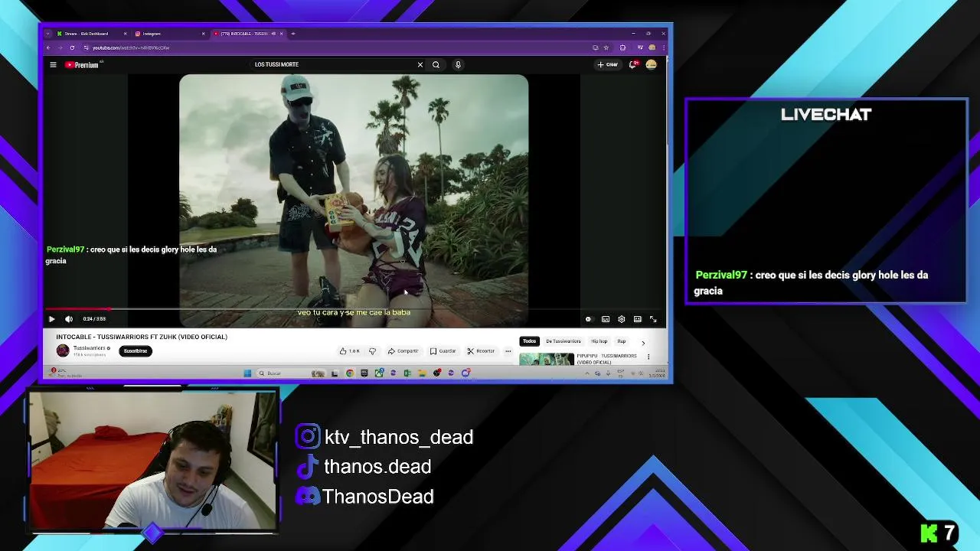Click the Suscribirse button
Viewport: 980px width, 551px height.
pos(136,351)
